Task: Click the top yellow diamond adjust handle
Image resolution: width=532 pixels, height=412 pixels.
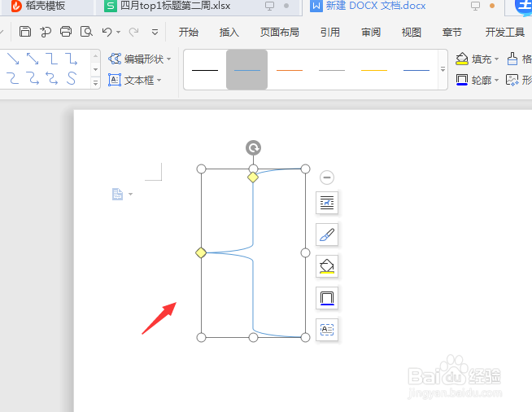Action: pos(253,177)
